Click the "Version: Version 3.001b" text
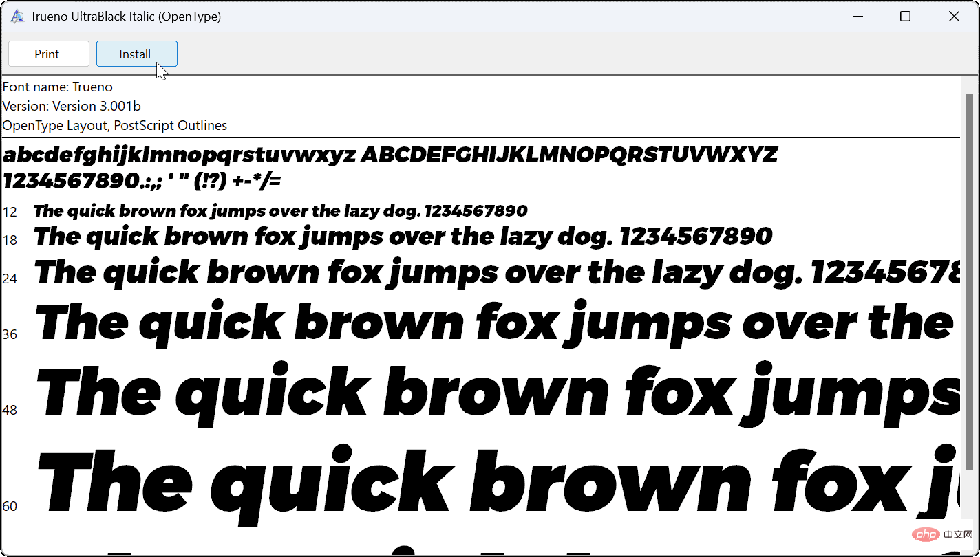Screen dimensions: 980x557 [72, 106]
